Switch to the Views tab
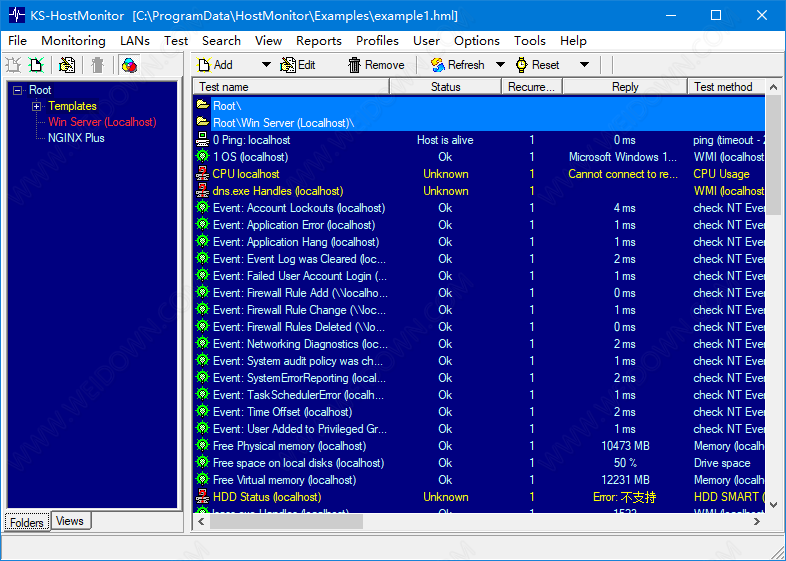The height and width of the screenshot is (561, 786). tap(69, 521)
